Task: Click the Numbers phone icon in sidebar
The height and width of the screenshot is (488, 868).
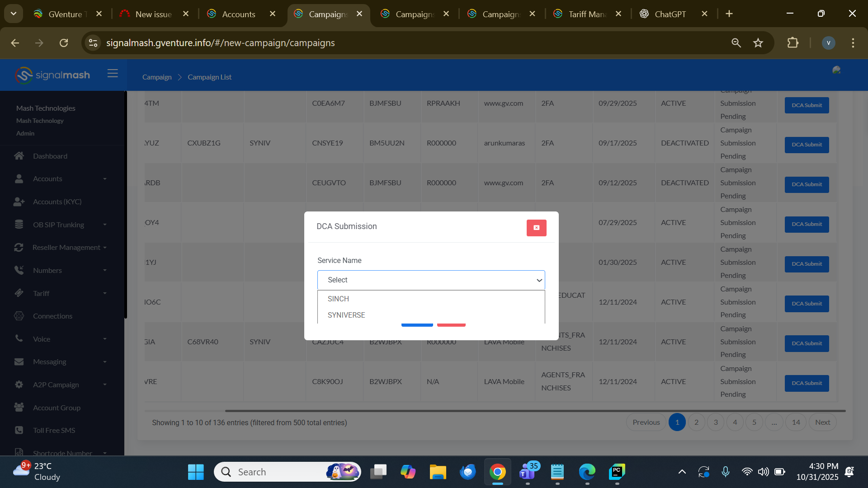Action: point(19,270)
